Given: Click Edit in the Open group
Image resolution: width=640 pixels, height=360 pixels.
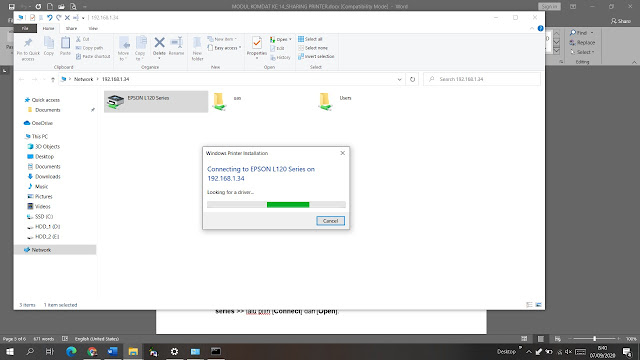Looking at the screenshot, I should (x=277, y=48).
